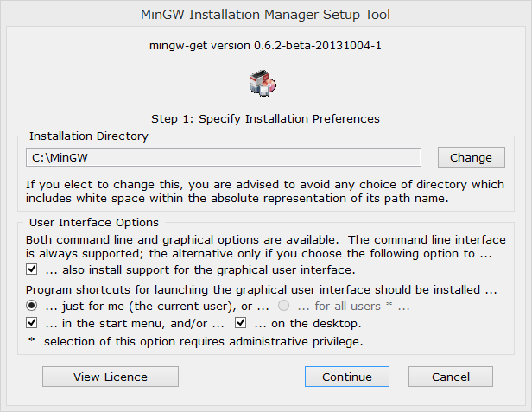Uncheck graphical user interface support checkbox
The width and height of the screenshot is (532, 412).
32,269
